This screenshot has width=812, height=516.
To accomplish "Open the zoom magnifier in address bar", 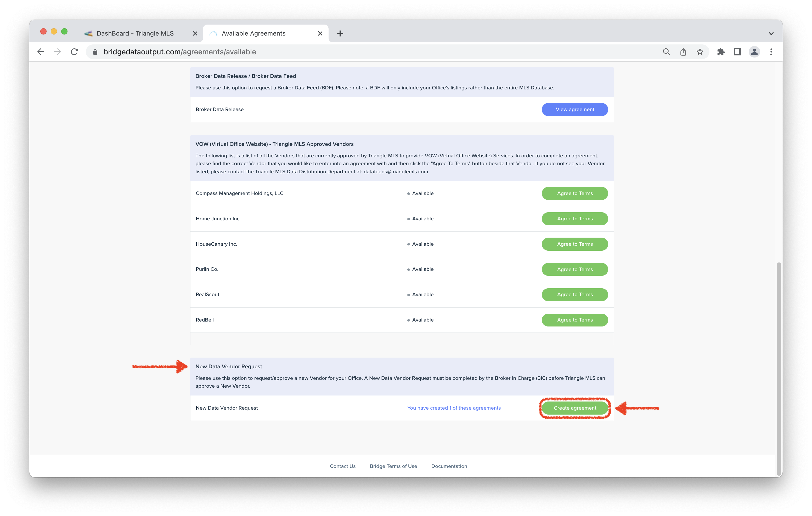I will (666, 52).
